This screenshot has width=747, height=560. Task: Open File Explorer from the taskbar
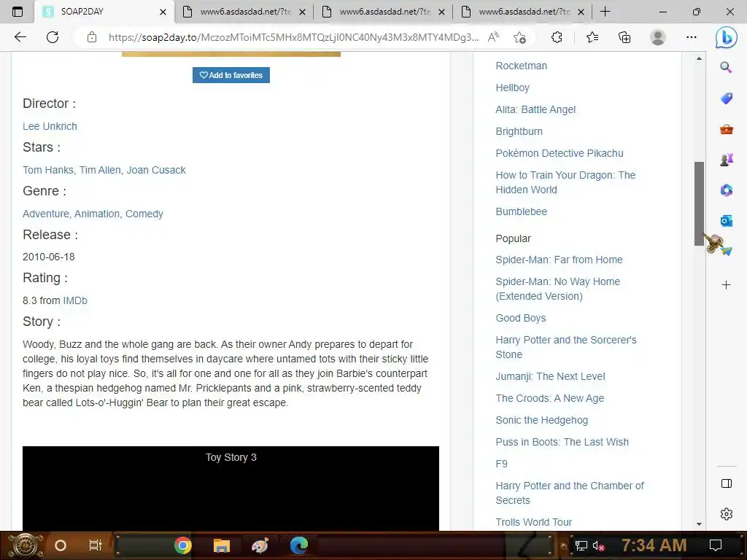[222, 545]
